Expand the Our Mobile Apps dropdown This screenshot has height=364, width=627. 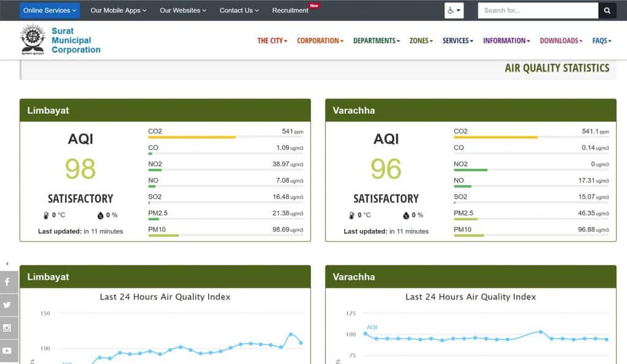118,10
